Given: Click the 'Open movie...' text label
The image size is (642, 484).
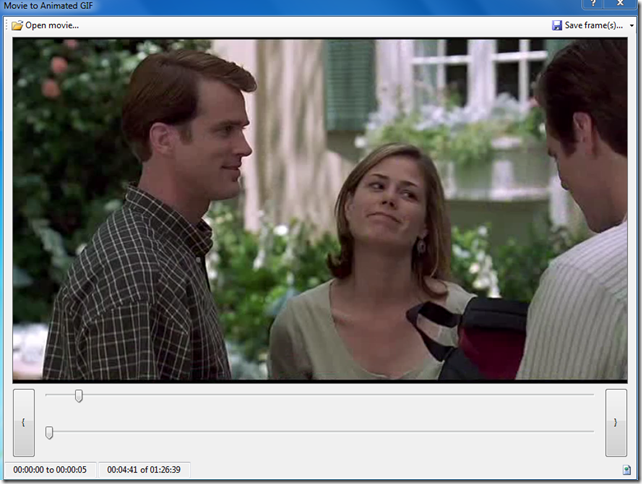Looking at the screenshot, I should pos(52,25).
